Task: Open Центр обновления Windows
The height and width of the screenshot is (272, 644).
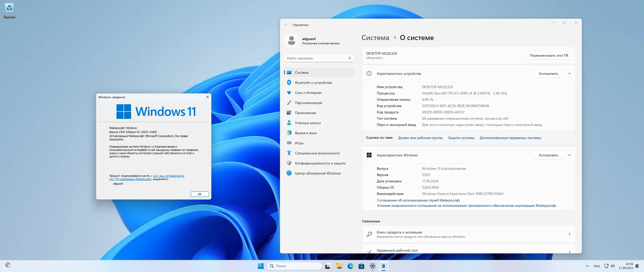Action: coord(318,173)
